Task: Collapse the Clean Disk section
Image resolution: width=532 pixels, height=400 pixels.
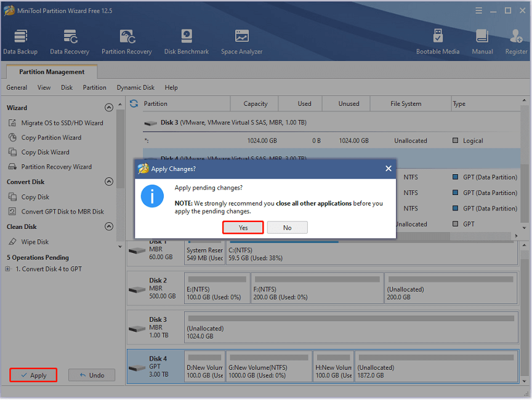Action: (x=108, y=226)
